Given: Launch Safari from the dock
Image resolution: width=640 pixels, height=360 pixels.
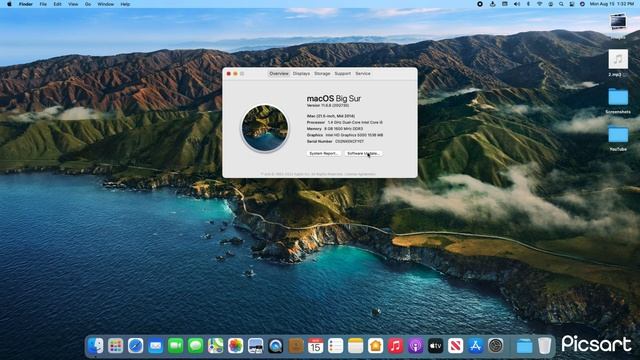Looking at the screenshot, I should coord(136,346).
